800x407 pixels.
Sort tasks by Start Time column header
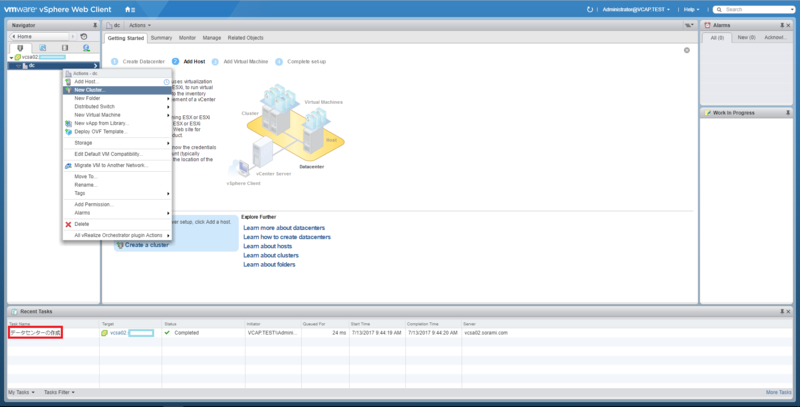[x=360, y=324]
